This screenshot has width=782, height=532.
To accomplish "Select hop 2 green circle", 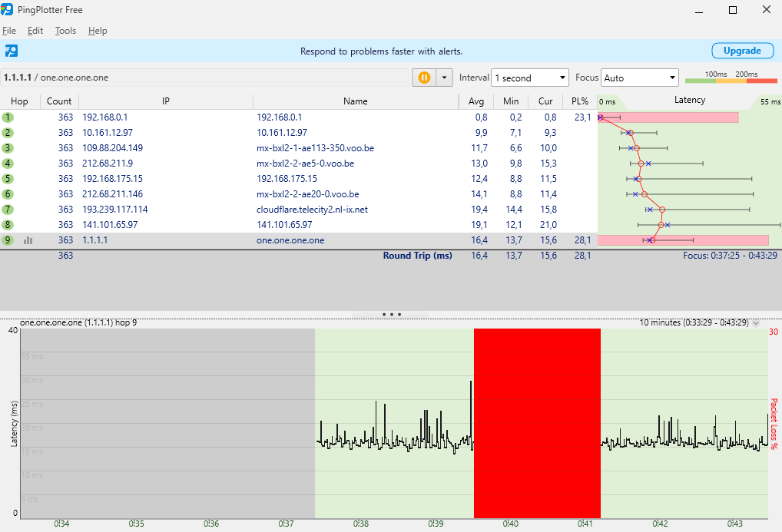I will tap(8, 133).
